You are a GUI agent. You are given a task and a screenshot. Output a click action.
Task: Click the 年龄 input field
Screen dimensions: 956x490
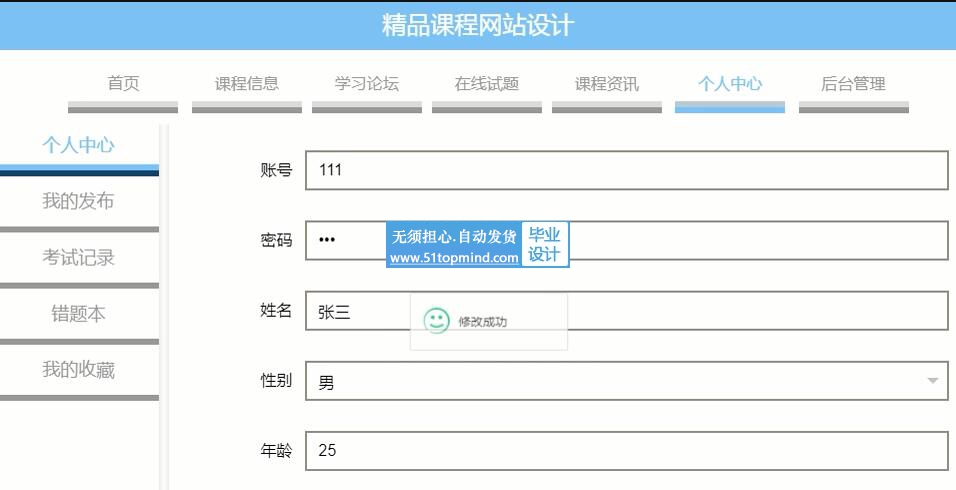626,451
